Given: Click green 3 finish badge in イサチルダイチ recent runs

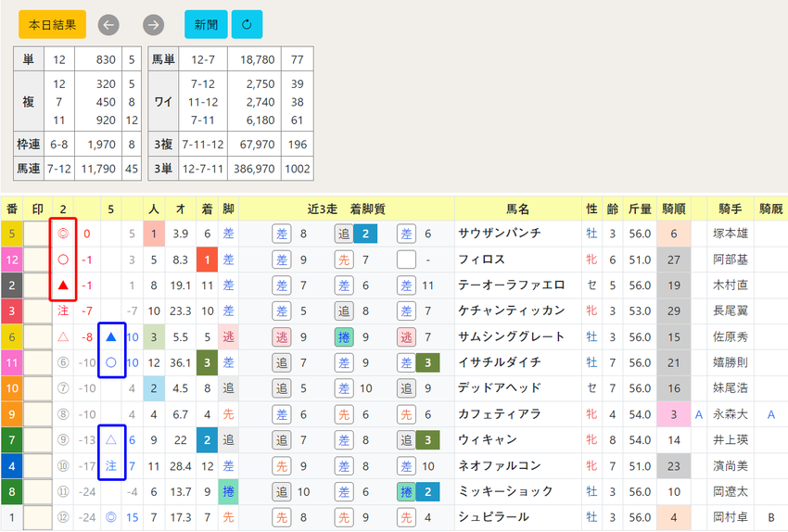Looking at the screenshot, I should [x=427, y=362].
